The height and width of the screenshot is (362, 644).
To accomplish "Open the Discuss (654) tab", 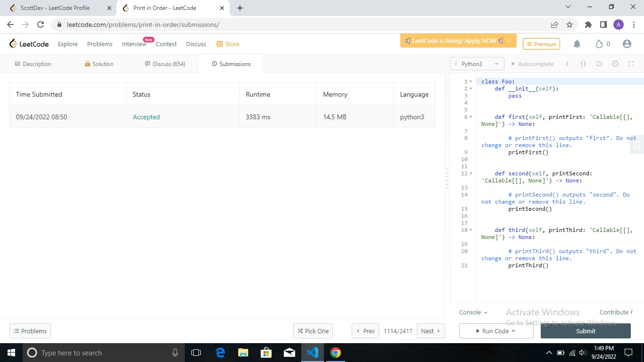I will click(x=165, y=64).
